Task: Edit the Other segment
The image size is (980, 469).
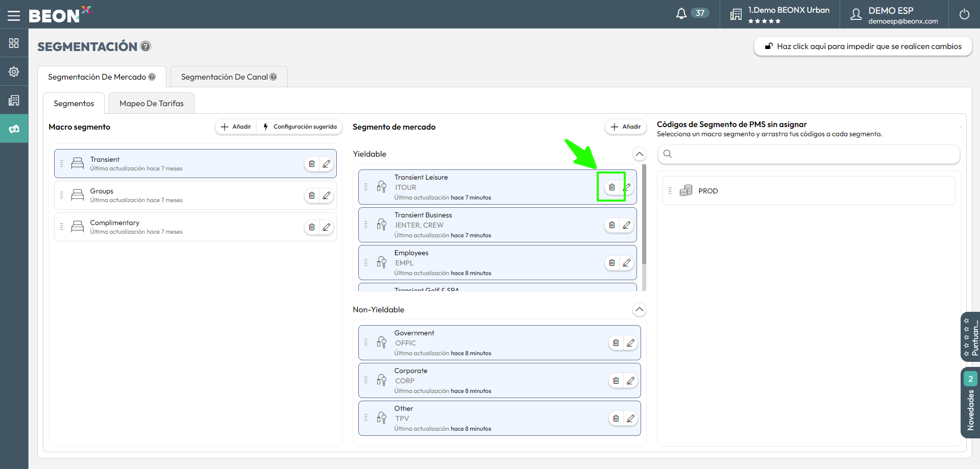Action: tap(630, 418)
